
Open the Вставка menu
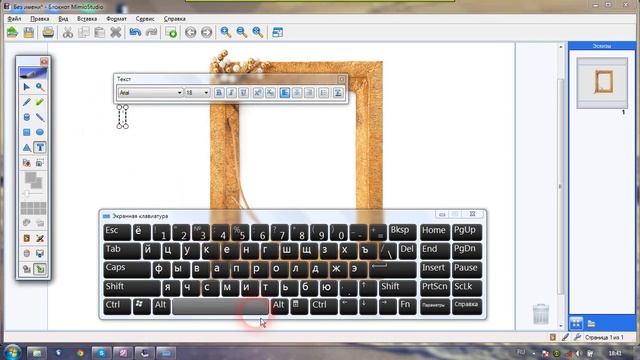(x=87, y=19)
